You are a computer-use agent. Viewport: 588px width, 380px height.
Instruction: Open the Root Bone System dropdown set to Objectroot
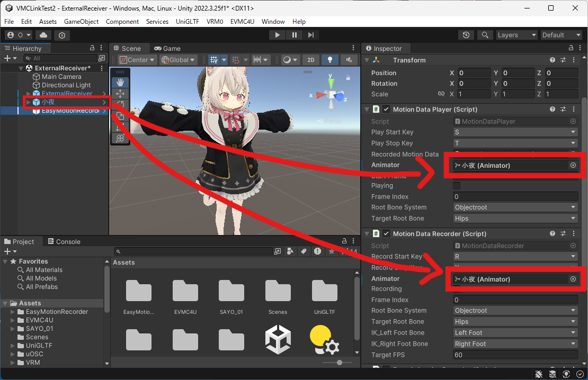pyautogui.click(x=514, y=207)
